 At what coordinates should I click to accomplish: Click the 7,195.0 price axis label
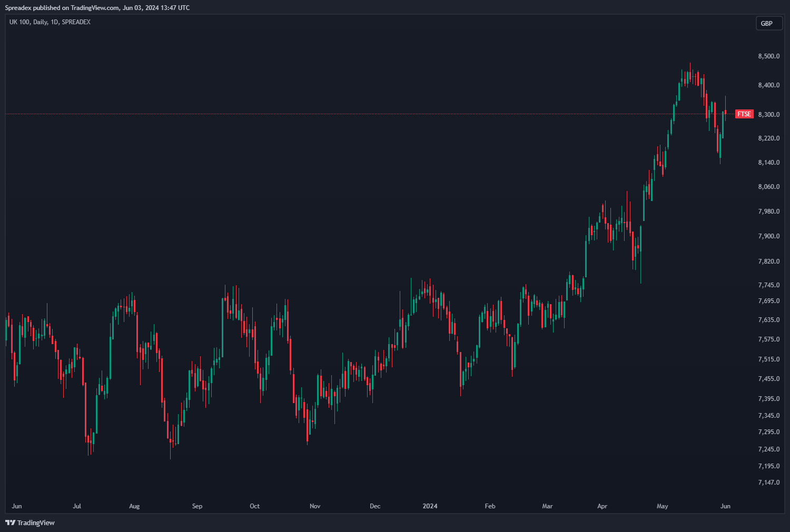(769, 466)
